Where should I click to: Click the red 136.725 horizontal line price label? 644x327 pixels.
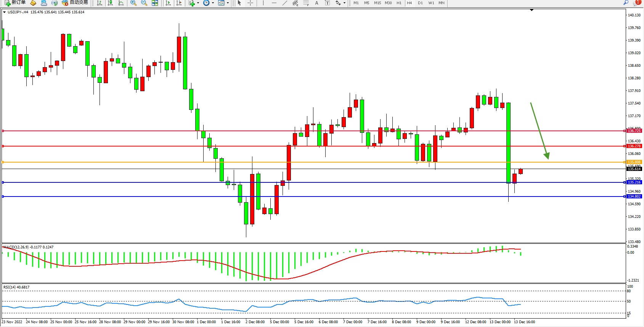[x=634, y=131]
